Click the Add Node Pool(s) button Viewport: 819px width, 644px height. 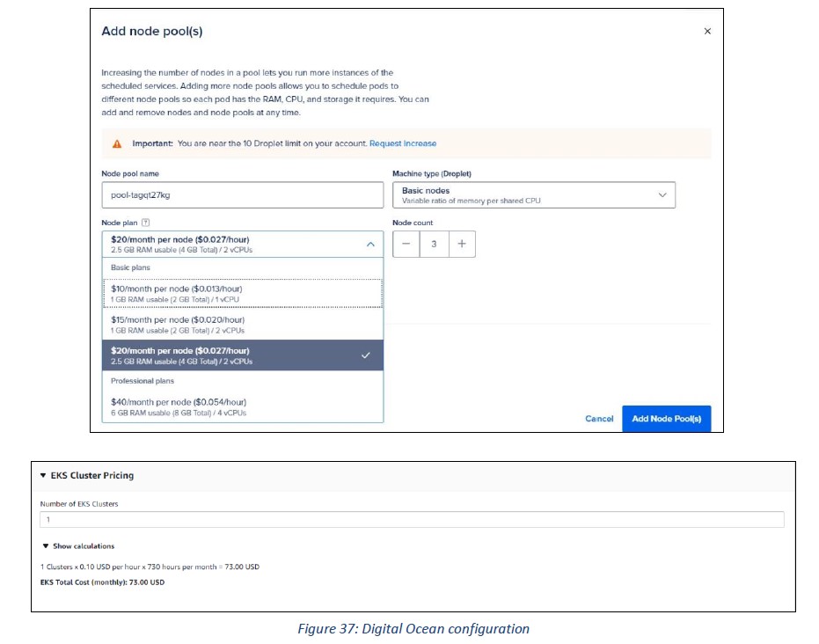667,419
